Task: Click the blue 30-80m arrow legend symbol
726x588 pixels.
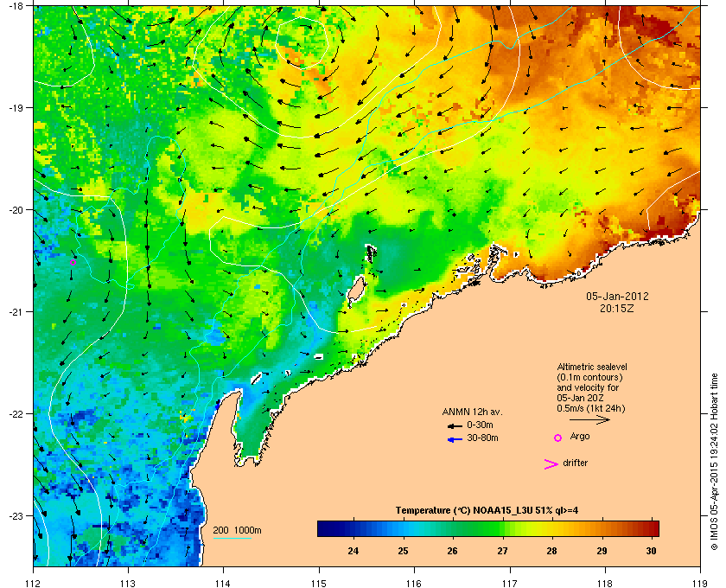Action: pos(455,439)
